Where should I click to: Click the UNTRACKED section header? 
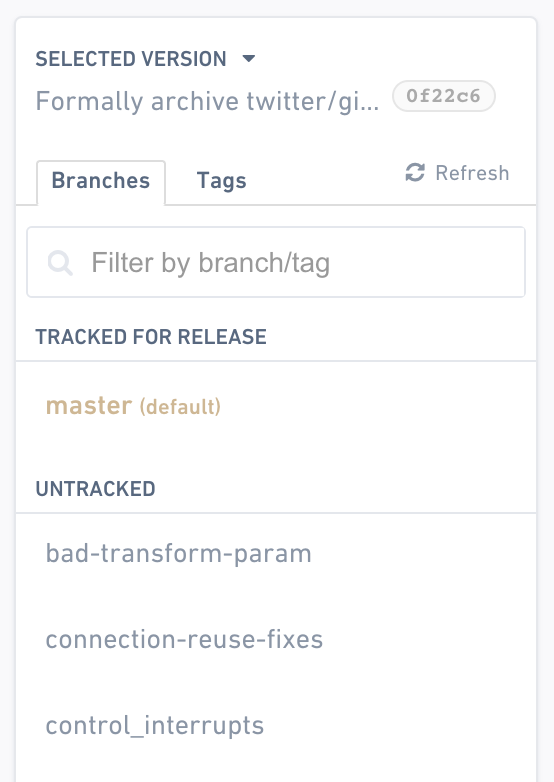click(95, 489)
